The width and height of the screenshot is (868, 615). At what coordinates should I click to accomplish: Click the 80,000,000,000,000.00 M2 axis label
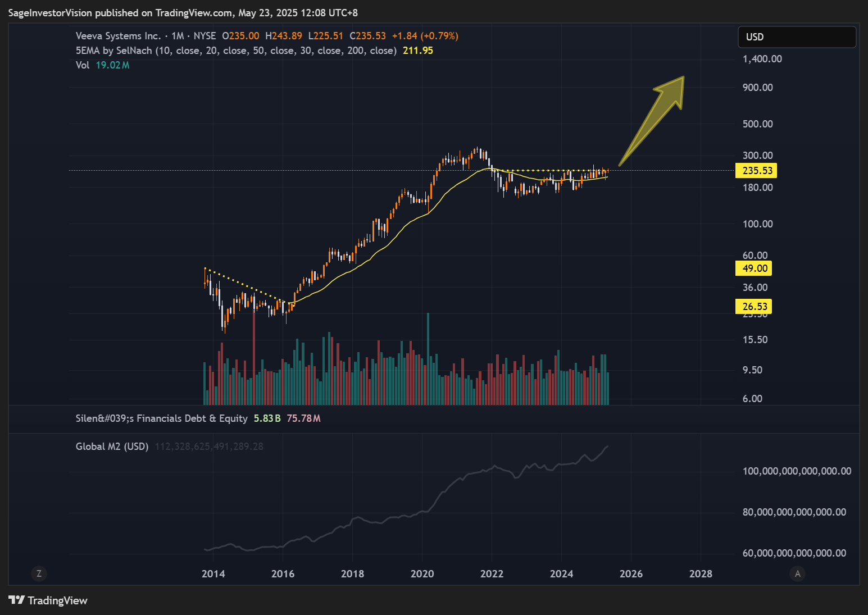click(x=794, y=512)
